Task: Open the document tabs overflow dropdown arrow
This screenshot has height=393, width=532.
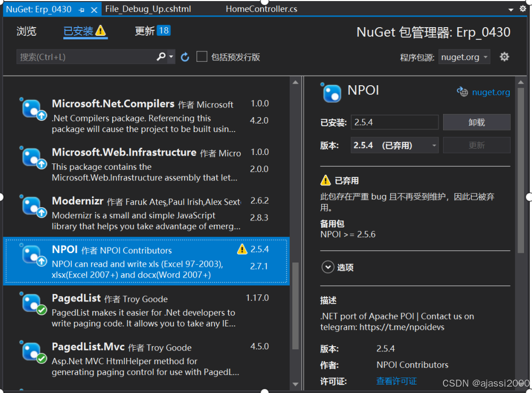Action: pyautogui.click(x=511, y=10)
